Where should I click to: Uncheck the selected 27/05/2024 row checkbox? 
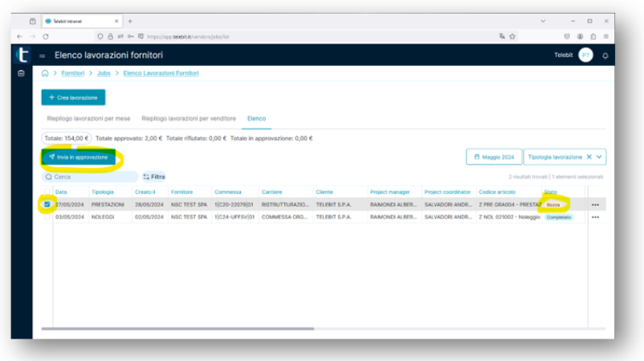[x=47, y=204]
